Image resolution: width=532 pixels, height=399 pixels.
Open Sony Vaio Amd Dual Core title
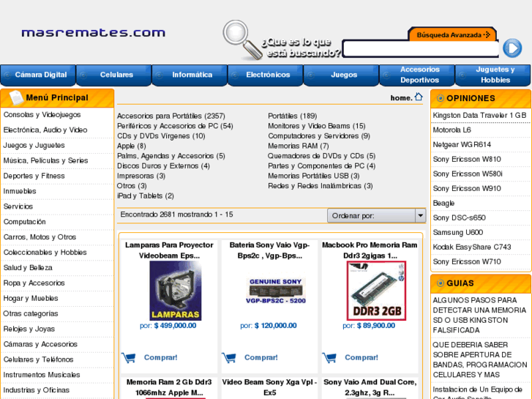(370, 387)
